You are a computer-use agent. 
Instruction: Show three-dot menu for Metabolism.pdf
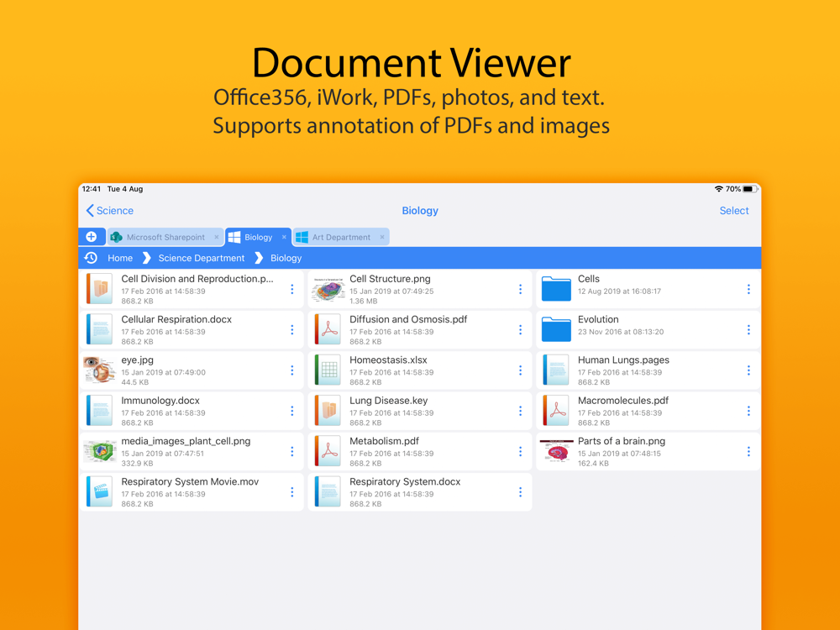(x=520, y=452)
